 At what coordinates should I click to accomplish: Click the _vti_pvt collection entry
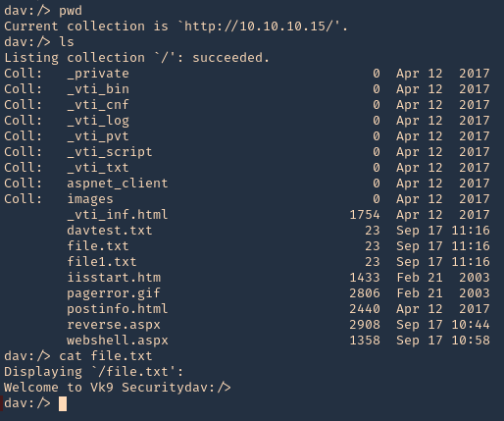pyautogui.click(x=98, y=136)
